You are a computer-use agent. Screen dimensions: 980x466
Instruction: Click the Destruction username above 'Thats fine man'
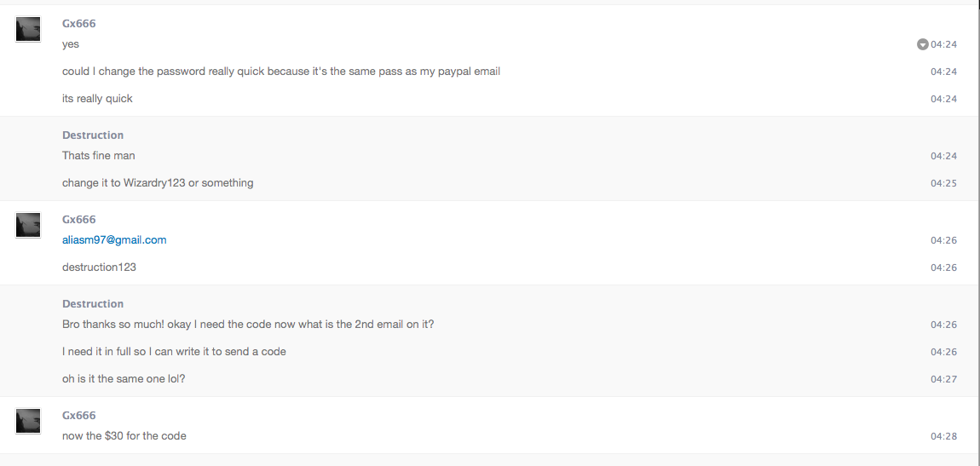click(93, 135)
